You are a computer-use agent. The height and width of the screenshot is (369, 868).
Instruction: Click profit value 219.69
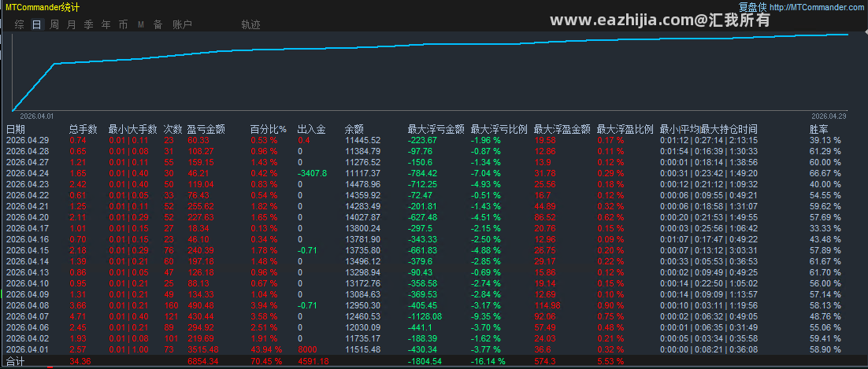[201, 338]
